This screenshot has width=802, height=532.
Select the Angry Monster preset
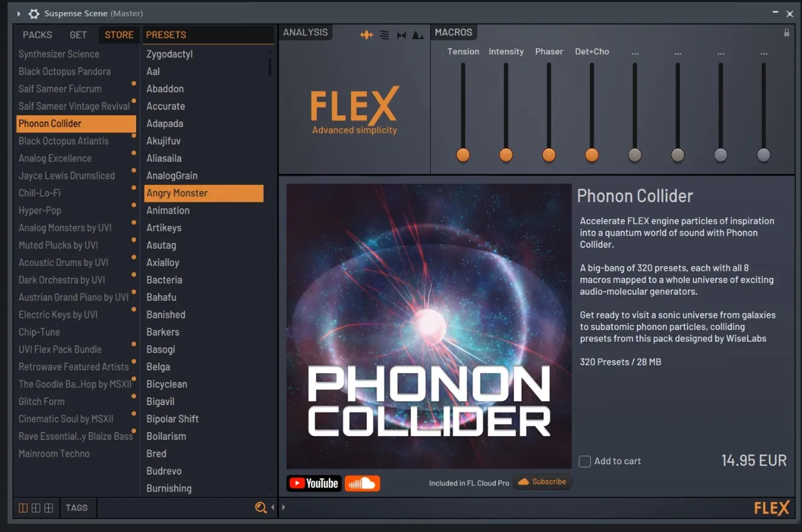click(x=204, y=193)
